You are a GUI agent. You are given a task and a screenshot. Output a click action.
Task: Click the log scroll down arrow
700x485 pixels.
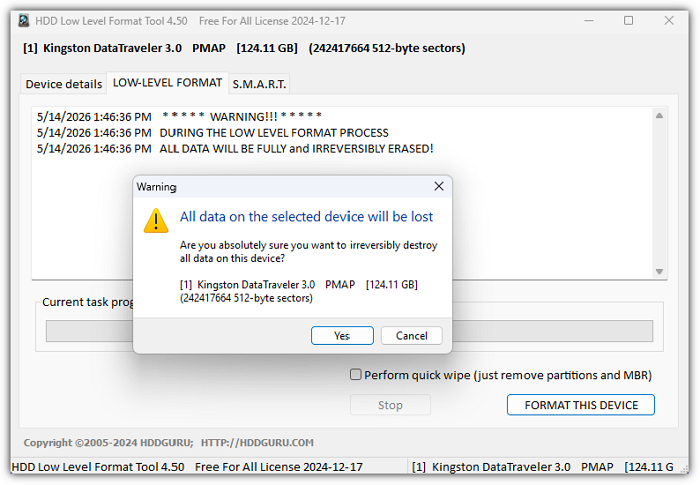click(659, 272)
